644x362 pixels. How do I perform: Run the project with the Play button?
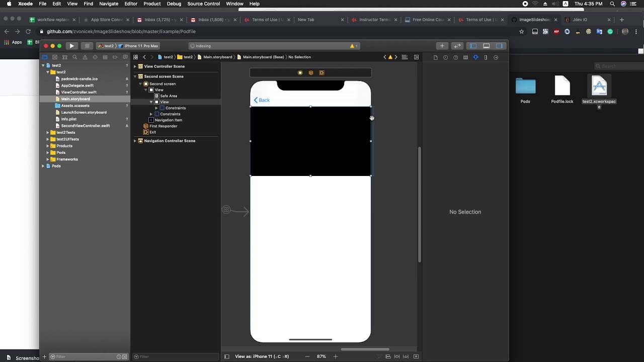pyautogui.click(x=71, y=46)
